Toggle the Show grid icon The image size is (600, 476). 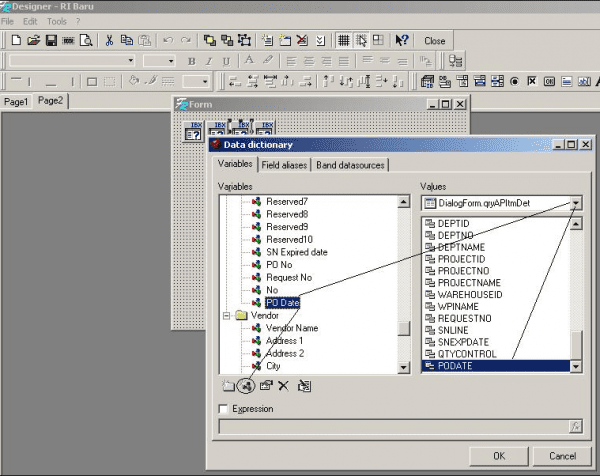[344, 40]
